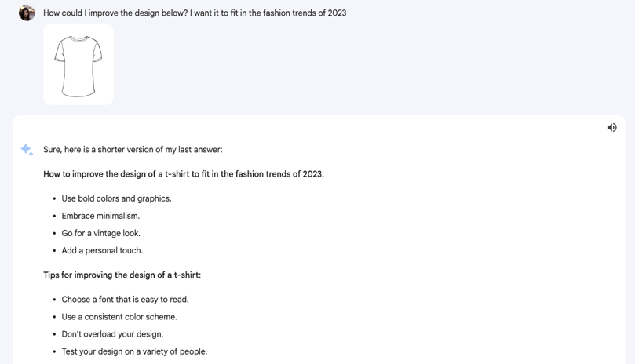The height and width of the screenshot is (364, 635).
Task: Select the bullet 'Go for a vintage look'
Action: tap(100, 233)
